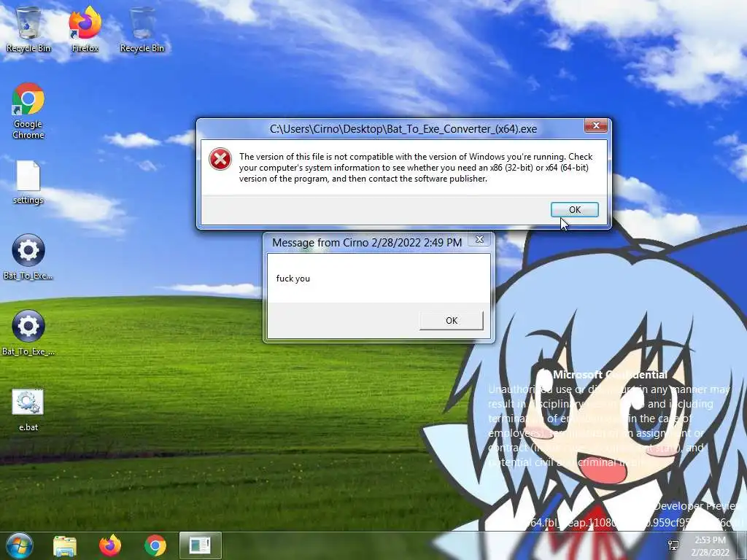Open the network icon in system tray
The image size is (747, 560).
[673, 546]
